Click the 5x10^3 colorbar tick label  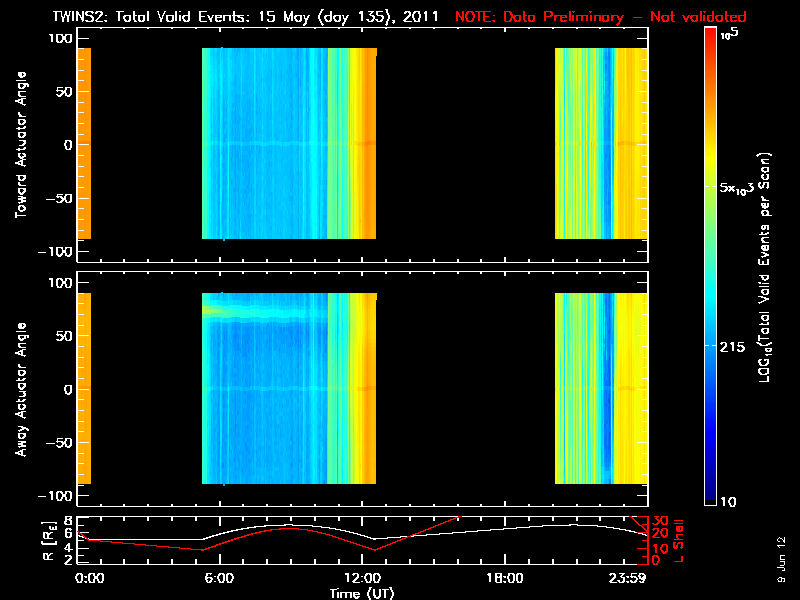[x=737, y=188]
